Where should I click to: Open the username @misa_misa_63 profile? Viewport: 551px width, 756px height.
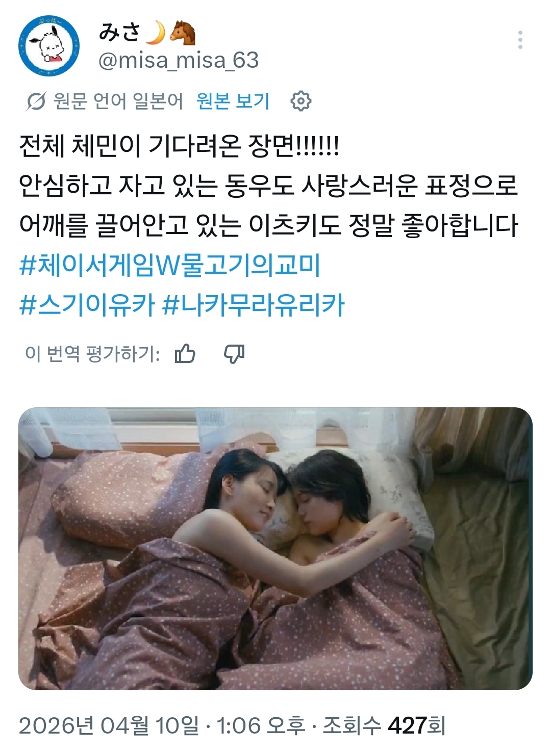179,61
